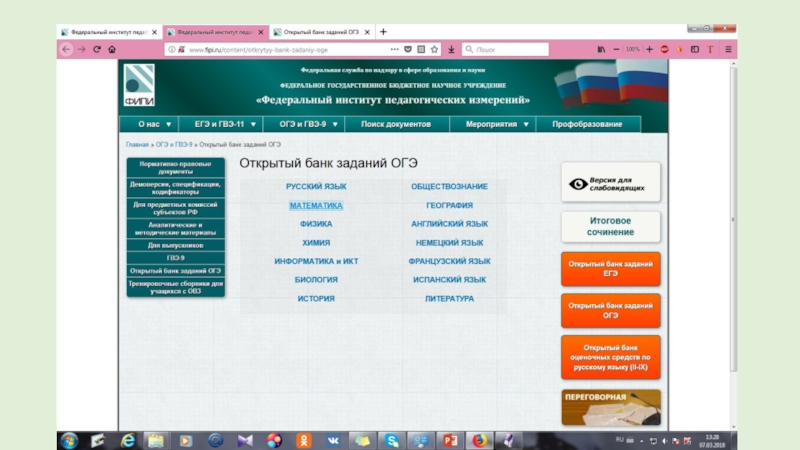Open a new tab with plus button
Viewport: 800px width, 450px height.
pyautogui.click(x=383, y=32)
